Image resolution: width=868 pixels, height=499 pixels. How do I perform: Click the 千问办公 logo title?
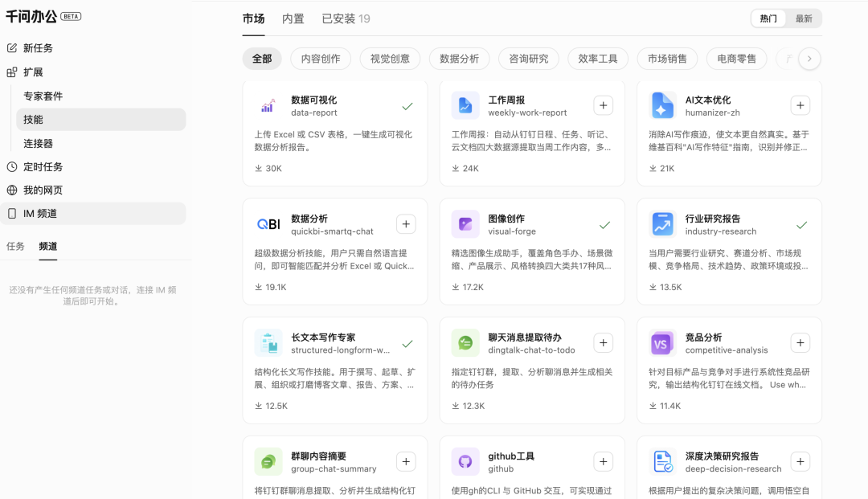31,17
